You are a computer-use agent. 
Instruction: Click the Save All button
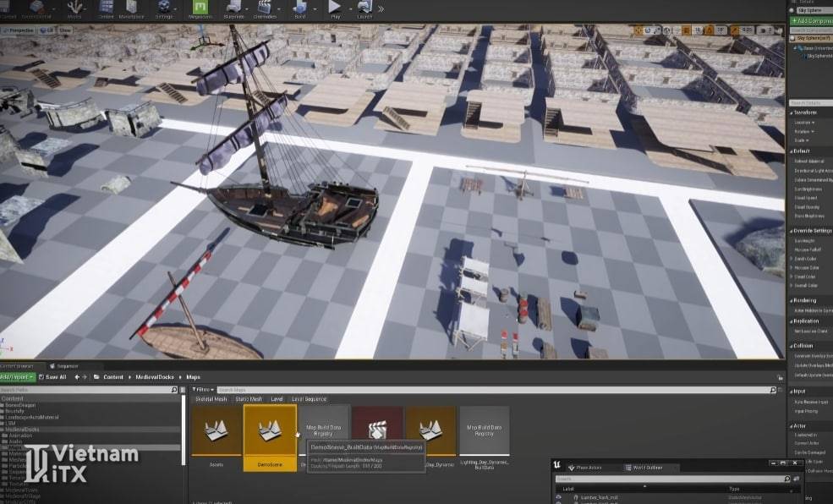click(54, 377)
